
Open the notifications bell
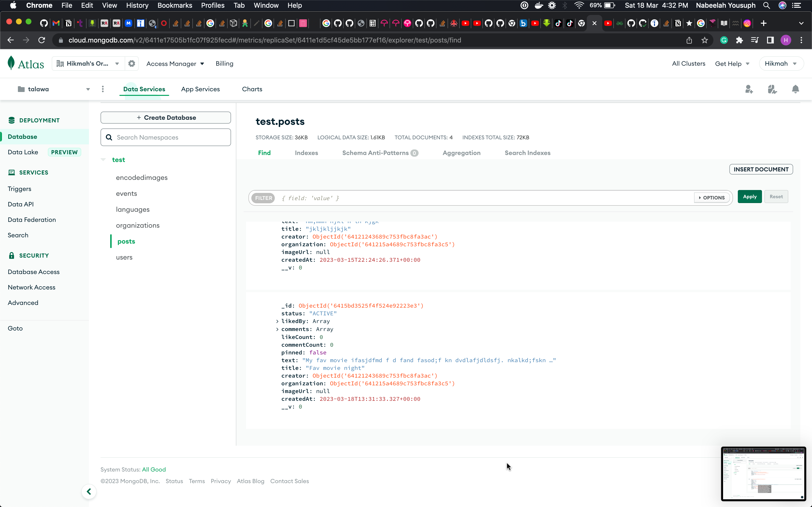[x=796, y=89]
